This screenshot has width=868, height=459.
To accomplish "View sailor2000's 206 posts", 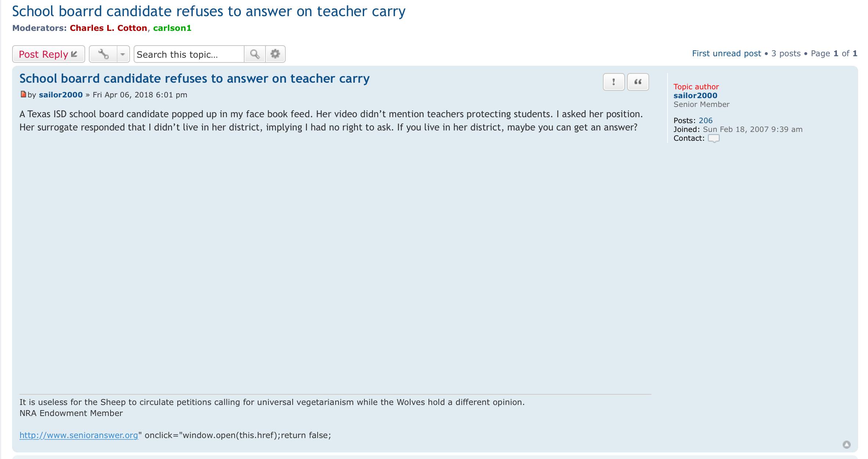I will click(x=705, y=121).
